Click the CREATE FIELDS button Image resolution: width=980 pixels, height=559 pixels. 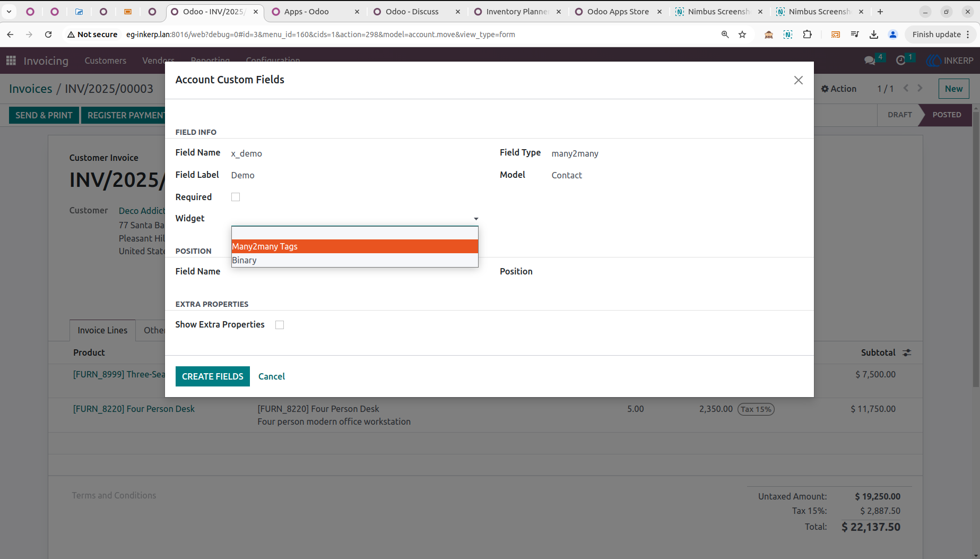tap(212, 376)
